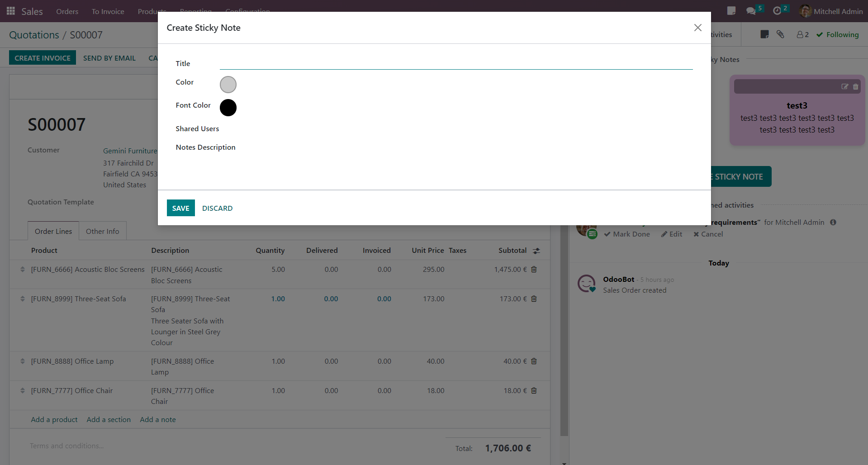Screen dimensions: 868x465
Task: Click the STICKY NOTE green button
Action: tap(741, 176)
